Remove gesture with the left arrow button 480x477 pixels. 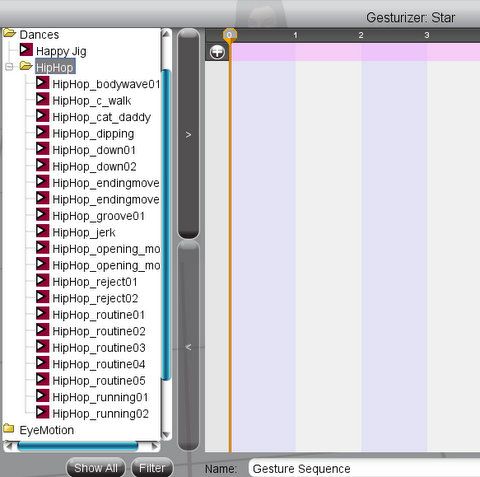(188, 347)
